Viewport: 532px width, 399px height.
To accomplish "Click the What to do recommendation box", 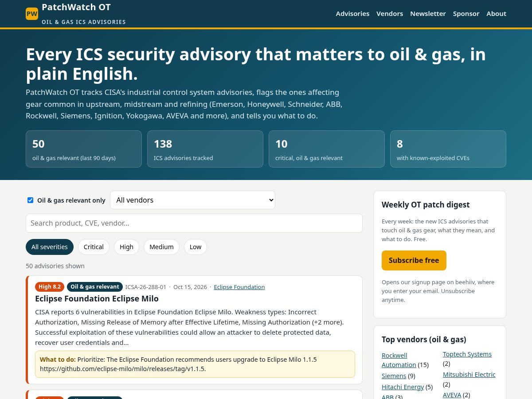I will pyautogui.click(x=195, y=364).
